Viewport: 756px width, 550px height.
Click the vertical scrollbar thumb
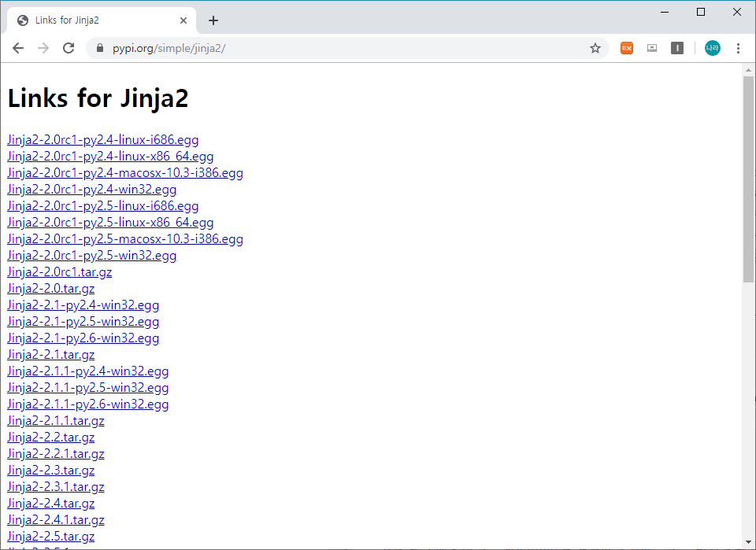(748, 179)
